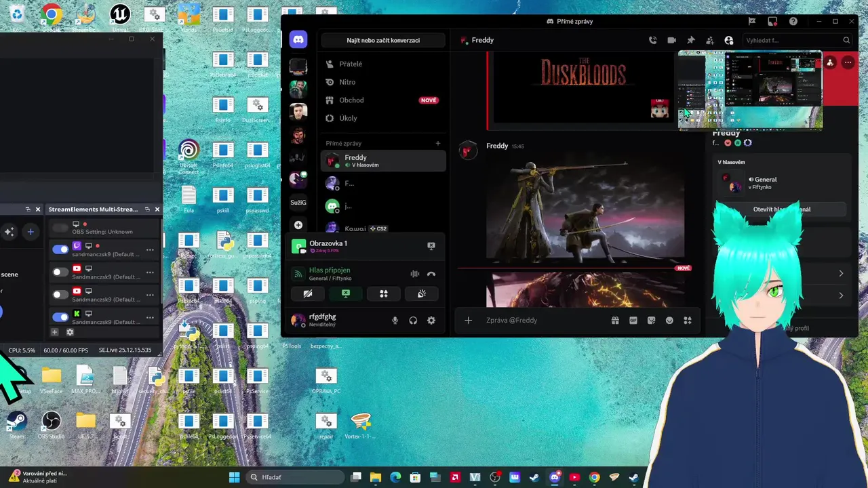The height and width of the screenshot is (488, 868).
Task: Deafen audio with headphones icon
Action: click(413, 320)
